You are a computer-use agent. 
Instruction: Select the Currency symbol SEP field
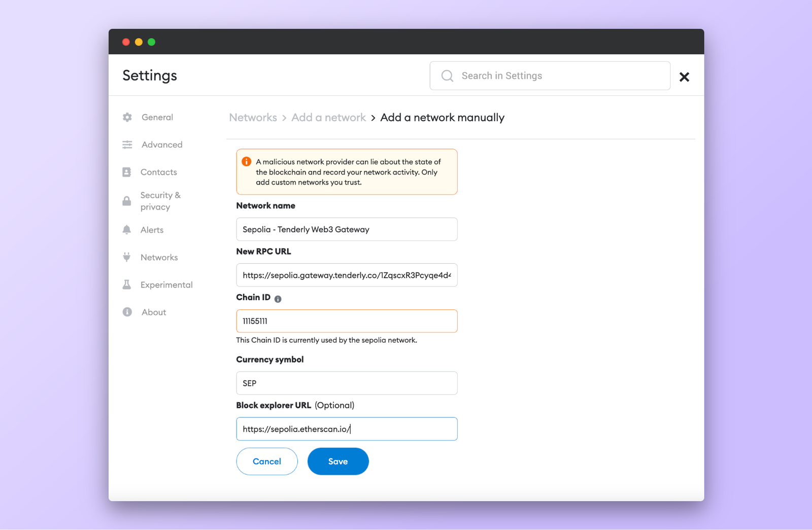pos(347,383)
